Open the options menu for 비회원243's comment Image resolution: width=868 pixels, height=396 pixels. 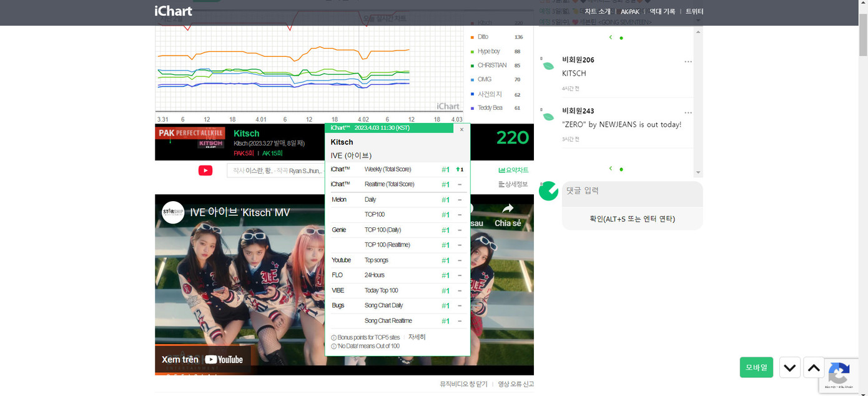[688, 113]
